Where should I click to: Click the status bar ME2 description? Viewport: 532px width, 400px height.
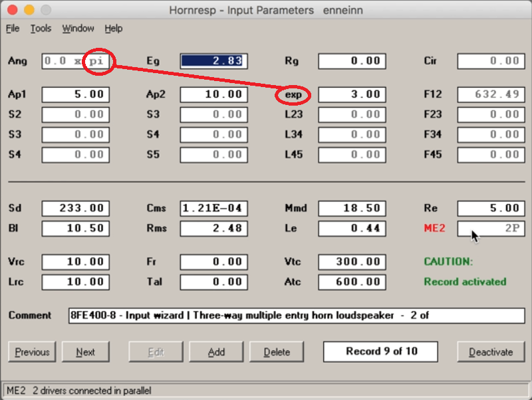[x=78, y=391]
